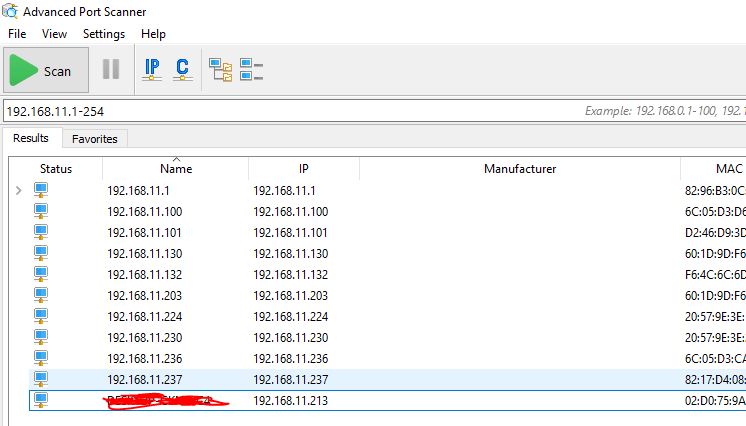Click the computer icon for 192.168.11.236
This screenshot has height=426, width=746.
[x=41, y=358]
